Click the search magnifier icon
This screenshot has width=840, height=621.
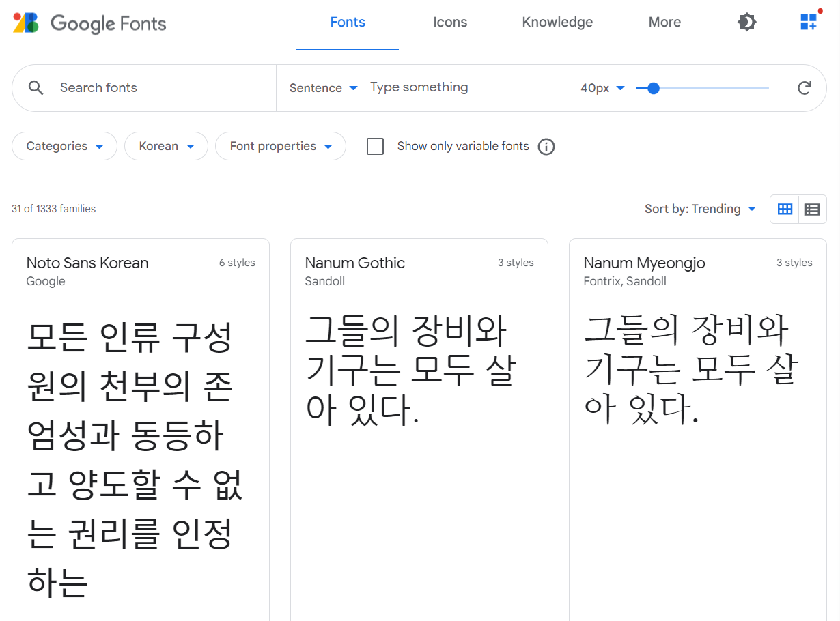pos(36,87)
